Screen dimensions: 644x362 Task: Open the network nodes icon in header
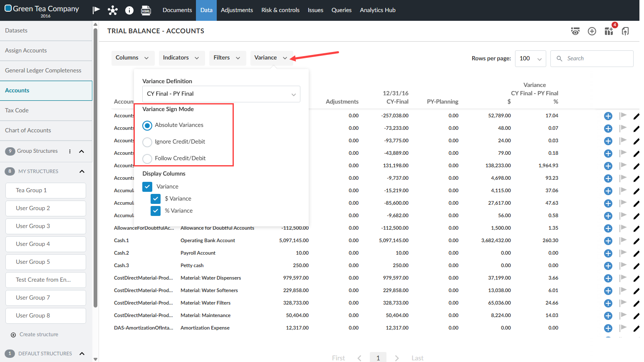(x=113, y=10)
